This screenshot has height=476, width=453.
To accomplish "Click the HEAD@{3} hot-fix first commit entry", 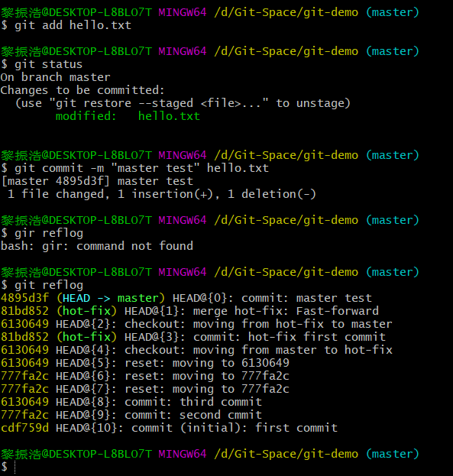I will [x=193, y=337].
